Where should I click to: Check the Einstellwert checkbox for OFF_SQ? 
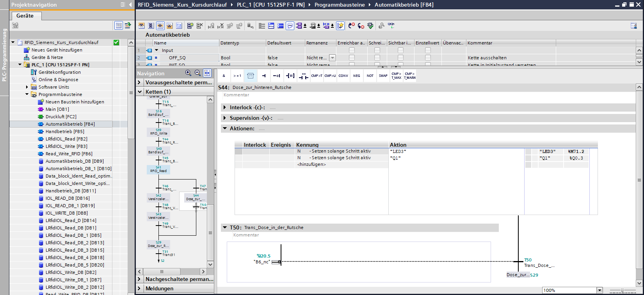428,58
